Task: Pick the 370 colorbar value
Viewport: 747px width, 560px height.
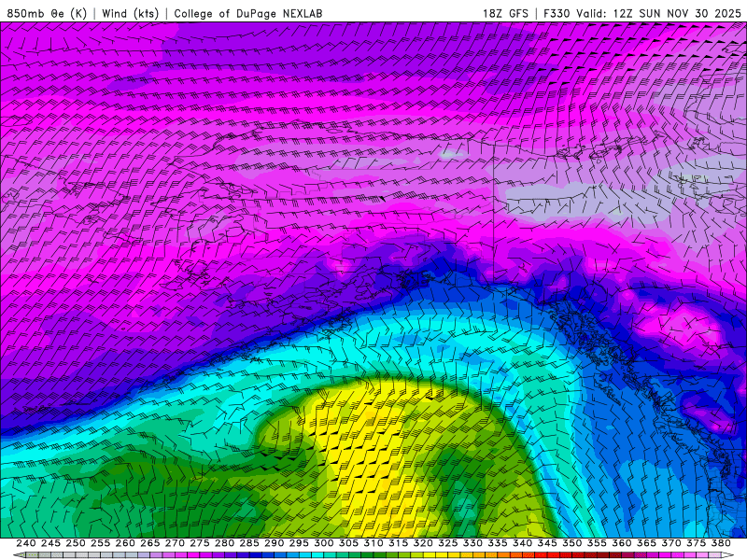Action: [x=671, y=543]
